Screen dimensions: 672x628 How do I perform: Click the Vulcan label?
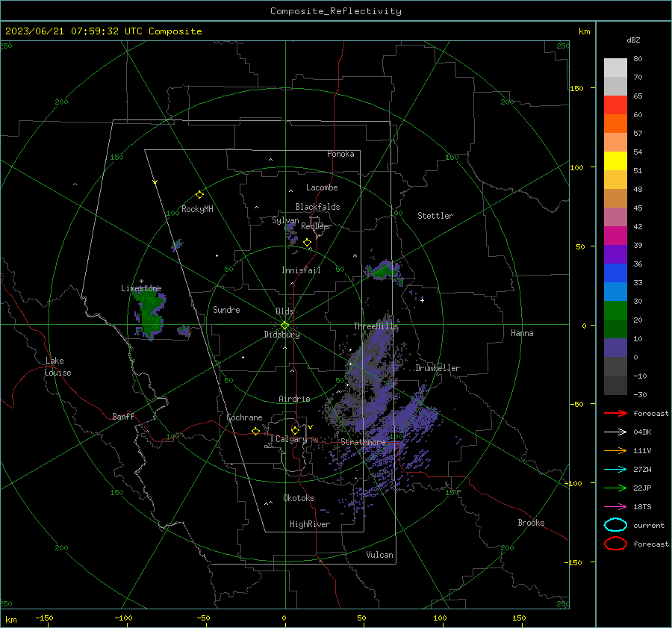[x=379, y=555]
